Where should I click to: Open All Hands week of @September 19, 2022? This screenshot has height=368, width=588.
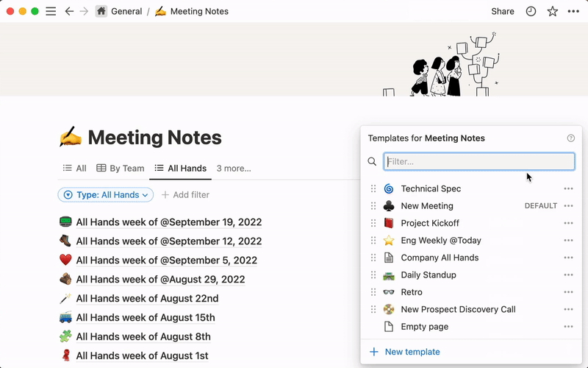tap(169, 222)
